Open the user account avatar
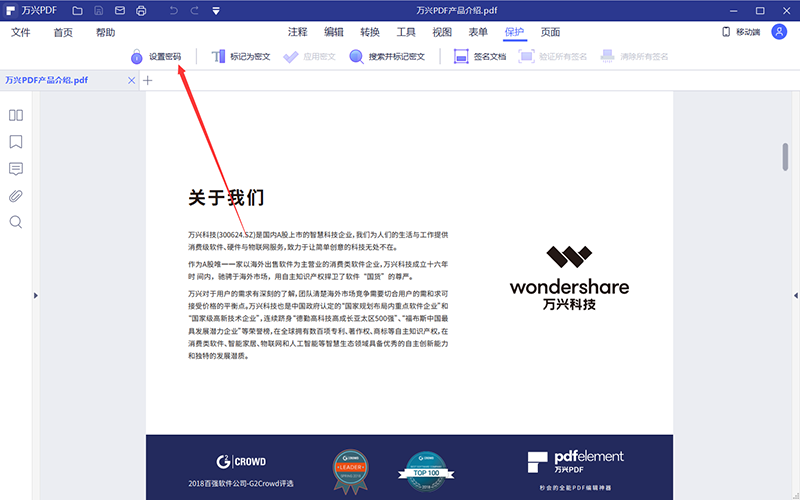Screen dimensions: 800x500 click(779, 32)
